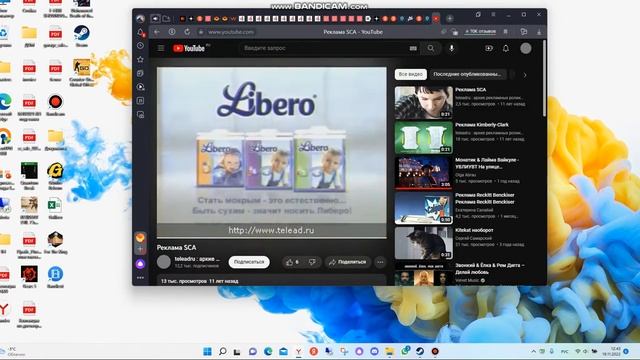
Task: Open the on-screen keyboard icon in search
Action: pos(413,48)
